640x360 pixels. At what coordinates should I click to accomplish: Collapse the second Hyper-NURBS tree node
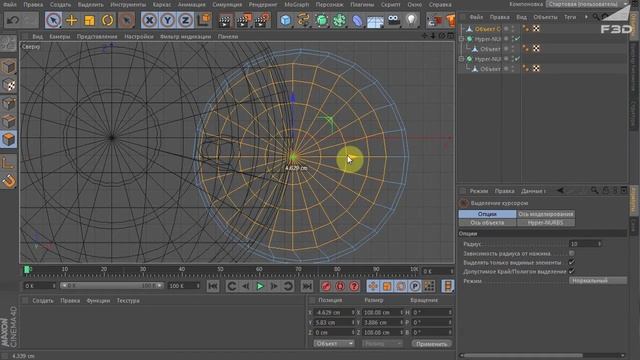[462, 59]
